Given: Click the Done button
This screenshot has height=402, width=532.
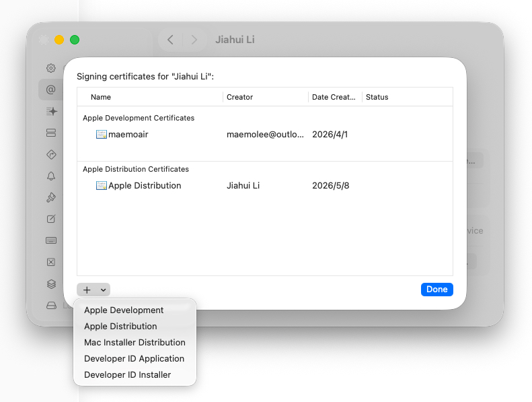Looking at the screenshot, I should point(436,290).
